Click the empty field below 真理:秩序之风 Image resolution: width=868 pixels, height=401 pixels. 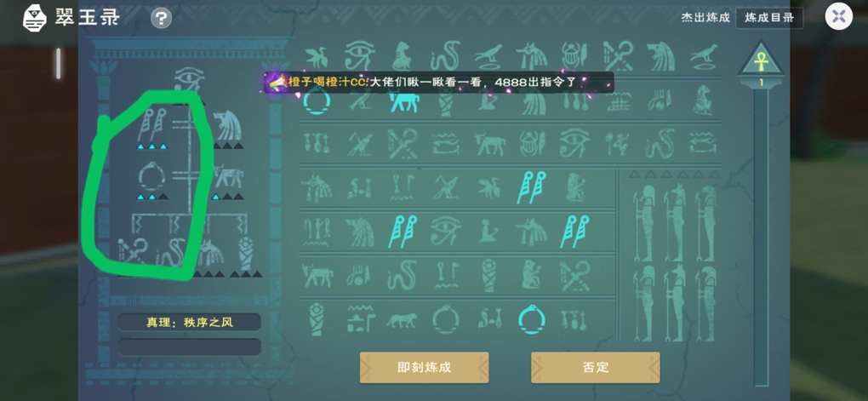pos(189,347)
